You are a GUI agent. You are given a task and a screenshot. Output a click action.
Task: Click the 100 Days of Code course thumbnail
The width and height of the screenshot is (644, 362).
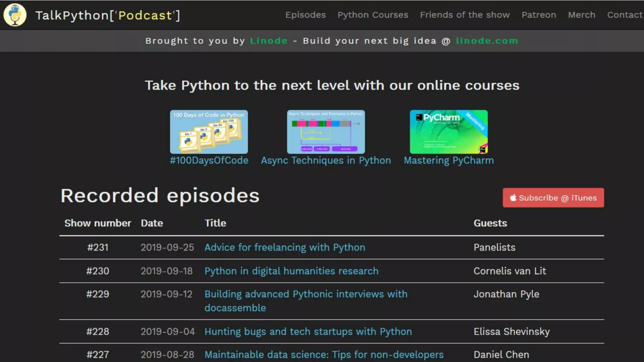(209, 132)
